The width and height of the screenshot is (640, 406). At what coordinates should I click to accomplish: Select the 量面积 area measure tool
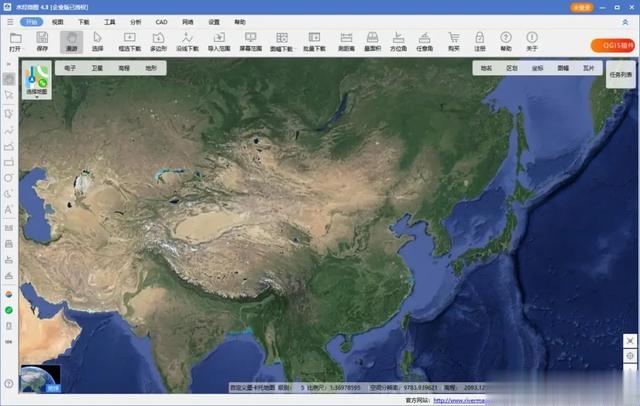(372, 42)
